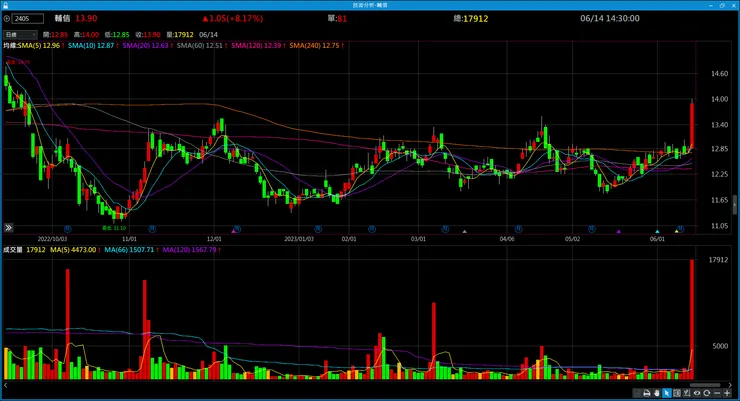Click the stock price 13.90
The image size is (740, 401).
86,18
